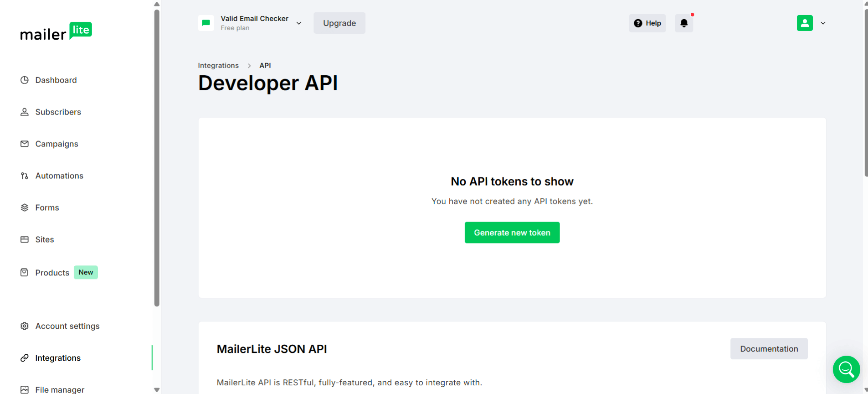This screenshot has height=394, width=868.
Task: Click the 'MailerLite API is RESTful' description text
Action: [x=349, y=383]
